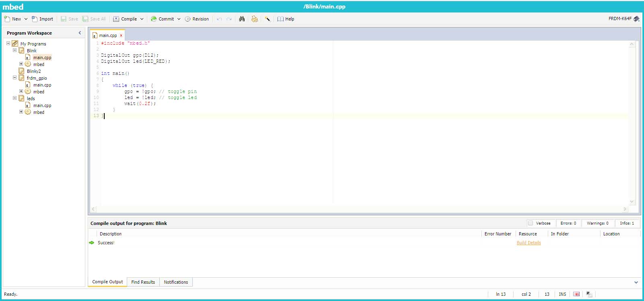644x301 pixels.
Task: Click the overlapping squares status icon
Action: 589,294
